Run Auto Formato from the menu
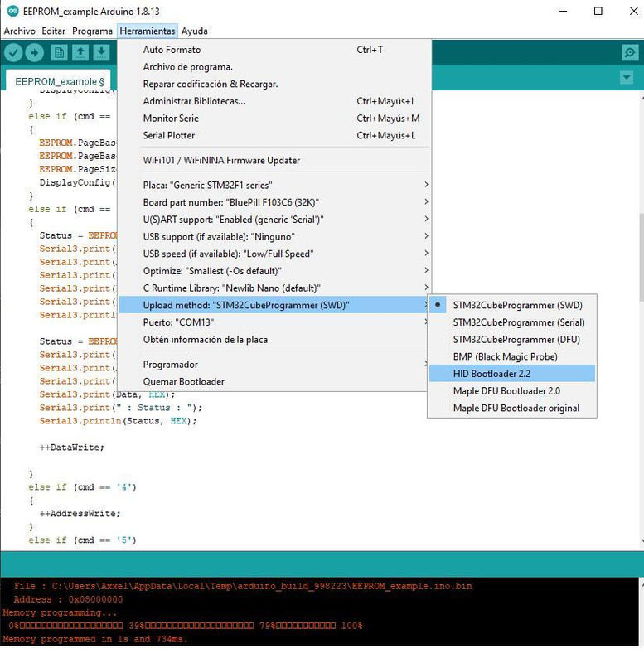 (x=274, y=50)
